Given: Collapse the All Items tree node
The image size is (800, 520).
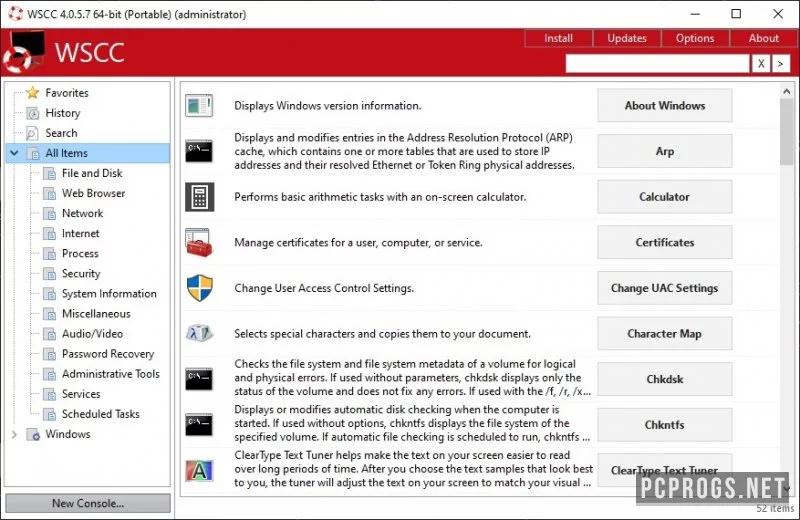Looking at the screenshot, I should pos(14,153).
